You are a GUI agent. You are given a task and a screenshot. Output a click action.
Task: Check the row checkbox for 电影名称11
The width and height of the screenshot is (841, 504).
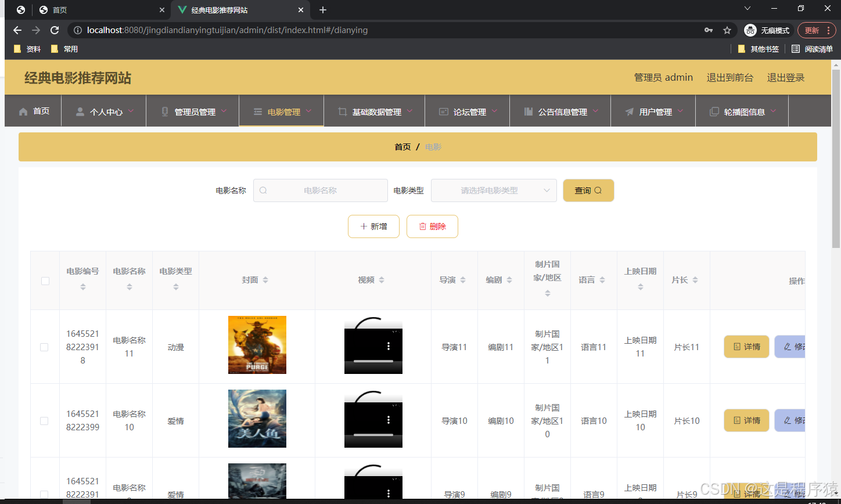(x=44, y=347)
